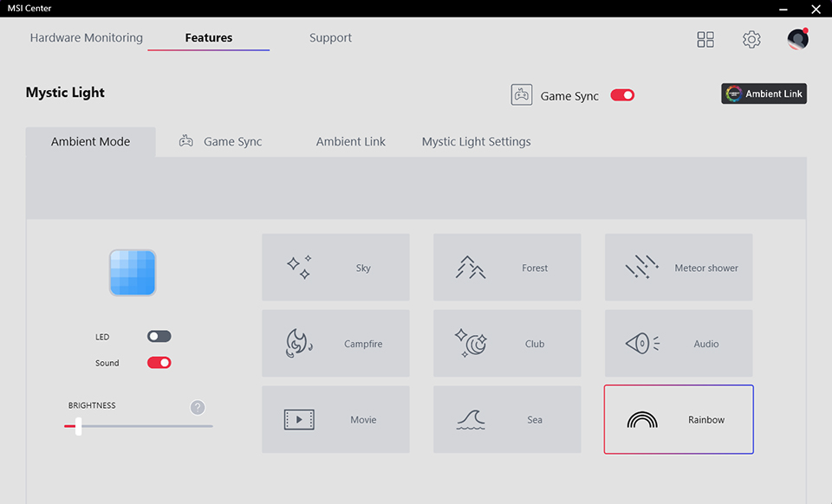Open the Ambient Mode tab
Viewport: 832px width, 504px height.
tap(91, 141)
